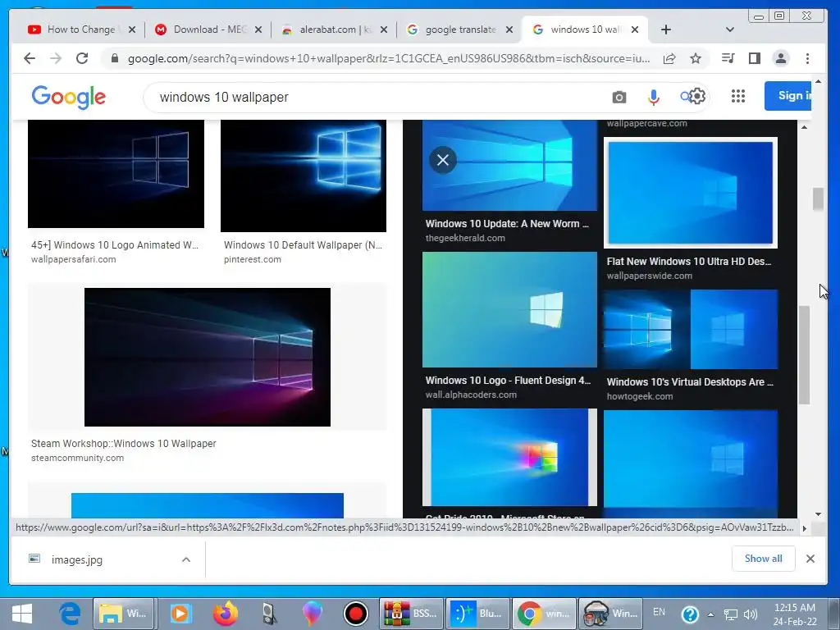Open the wallpapersafari.com source link
Image resolution: width=840 pixels, height=630 pixels.
[73, 259]
